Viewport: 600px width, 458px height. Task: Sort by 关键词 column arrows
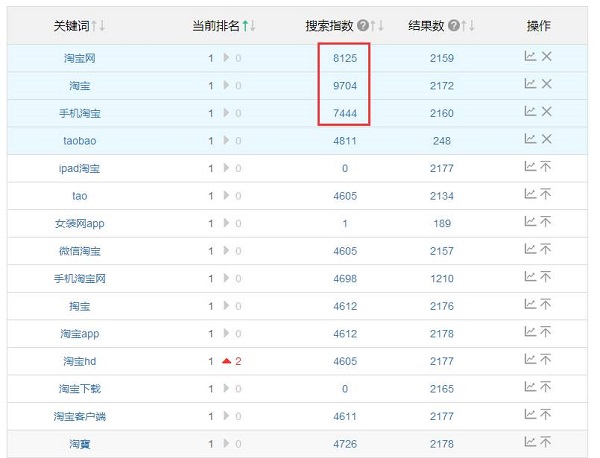click(x=98, y=26)
